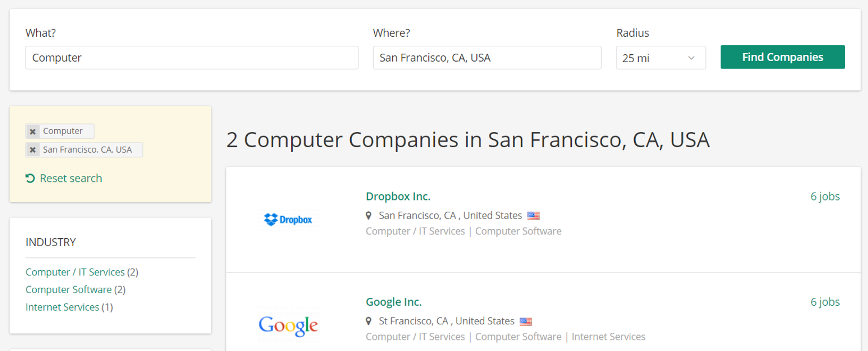Filter by Computer / IT Services industry
868x351 pixels.
point(74,272)
